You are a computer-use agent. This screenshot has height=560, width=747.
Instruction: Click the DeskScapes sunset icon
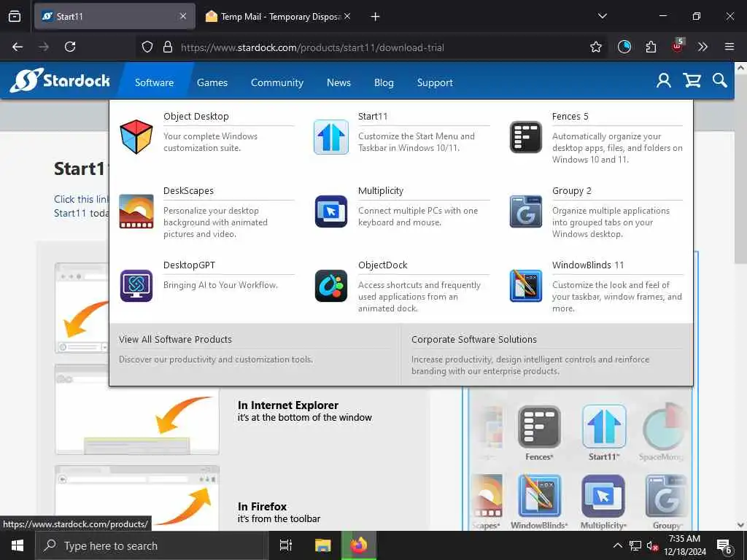click(x=136, y=211)
